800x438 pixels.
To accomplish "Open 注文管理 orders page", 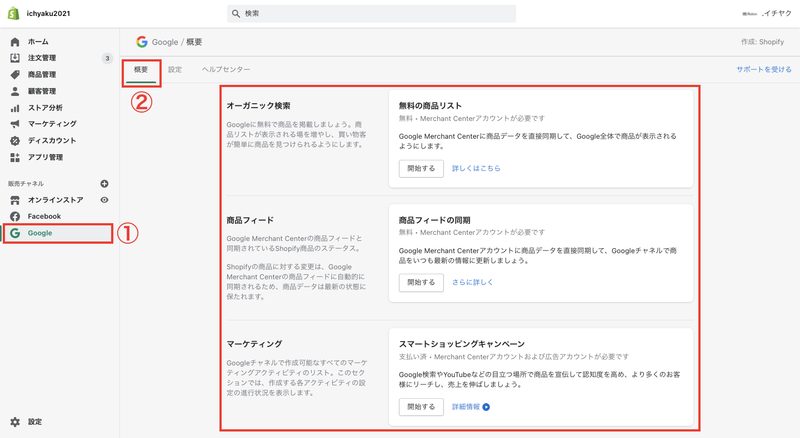I will coord(42,58).
